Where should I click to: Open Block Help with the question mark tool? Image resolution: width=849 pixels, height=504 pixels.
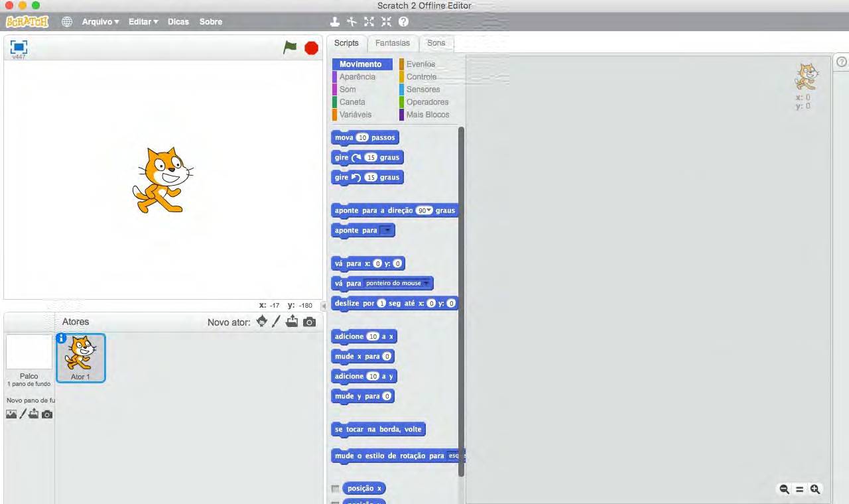pyautogui.click(x=403, y=21)
